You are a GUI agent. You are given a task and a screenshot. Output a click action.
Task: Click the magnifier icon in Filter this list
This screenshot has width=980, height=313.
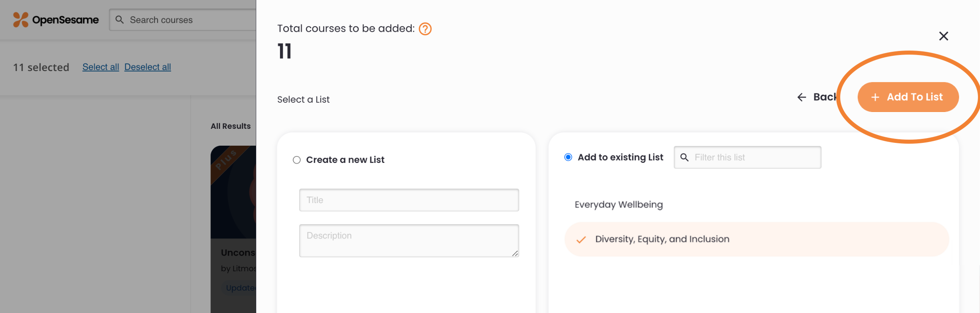(x=685, y=157)
